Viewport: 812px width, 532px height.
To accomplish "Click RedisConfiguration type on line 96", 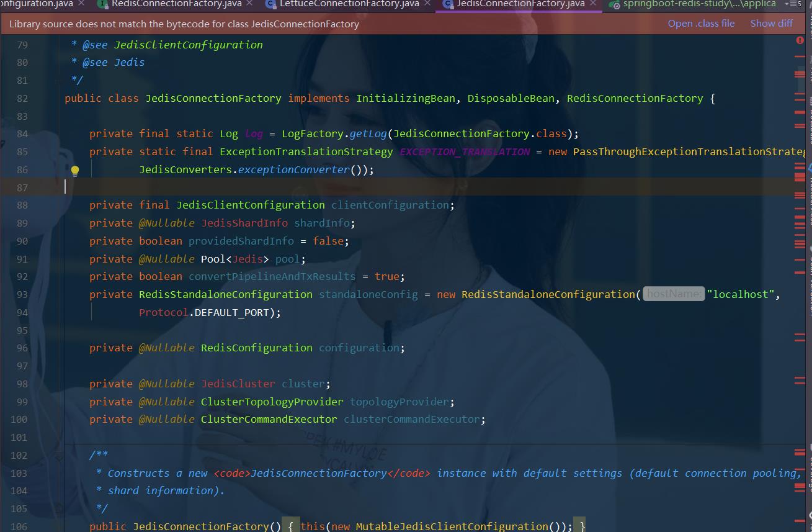I will tap(257, 348).
